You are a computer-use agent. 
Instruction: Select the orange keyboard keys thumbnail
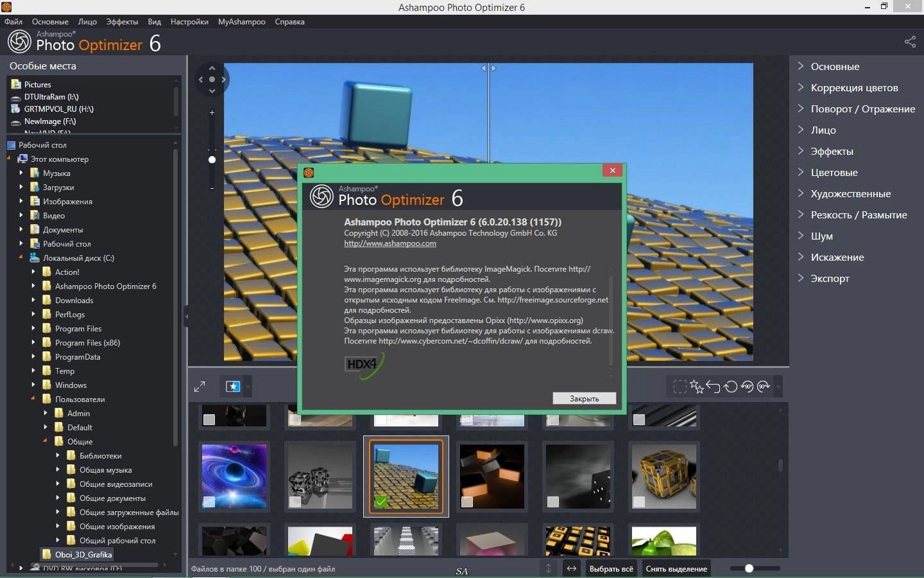[577, 541]
